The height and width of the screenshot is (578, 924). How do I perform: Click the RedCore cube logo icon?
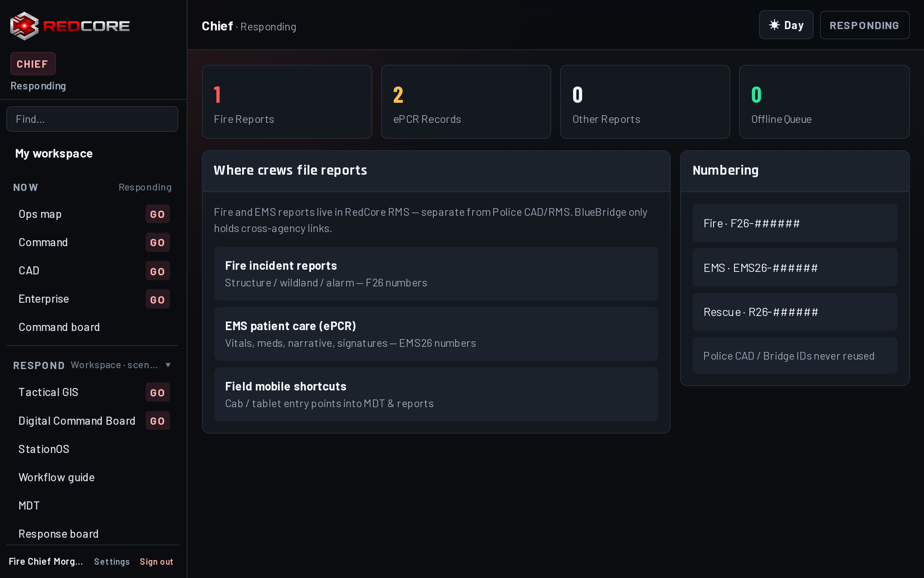24,26
